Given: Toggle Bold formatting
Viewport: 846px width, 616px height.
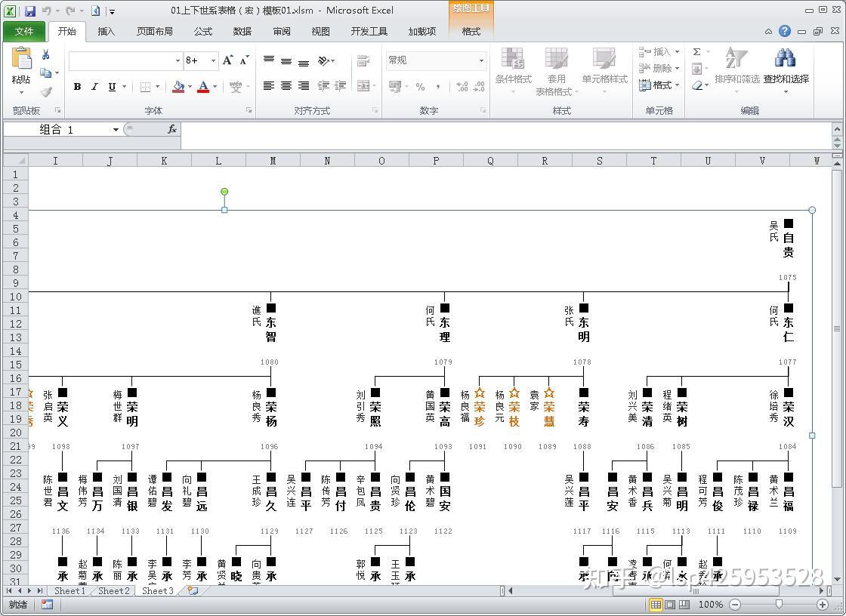Looking at the screenshot, I should coord(78,86).
